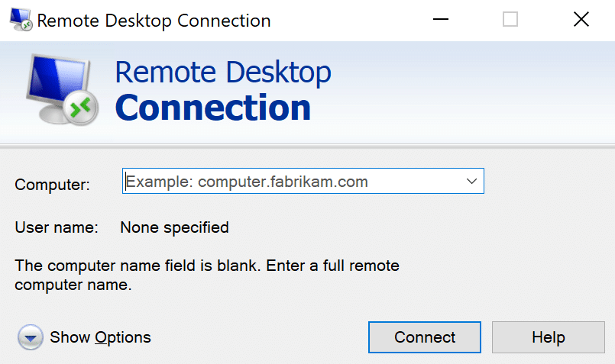The width and height of the screenshot is (615, 364).
Task: Click the small Remote Desktop title bar icon
Action: point(21,21)
